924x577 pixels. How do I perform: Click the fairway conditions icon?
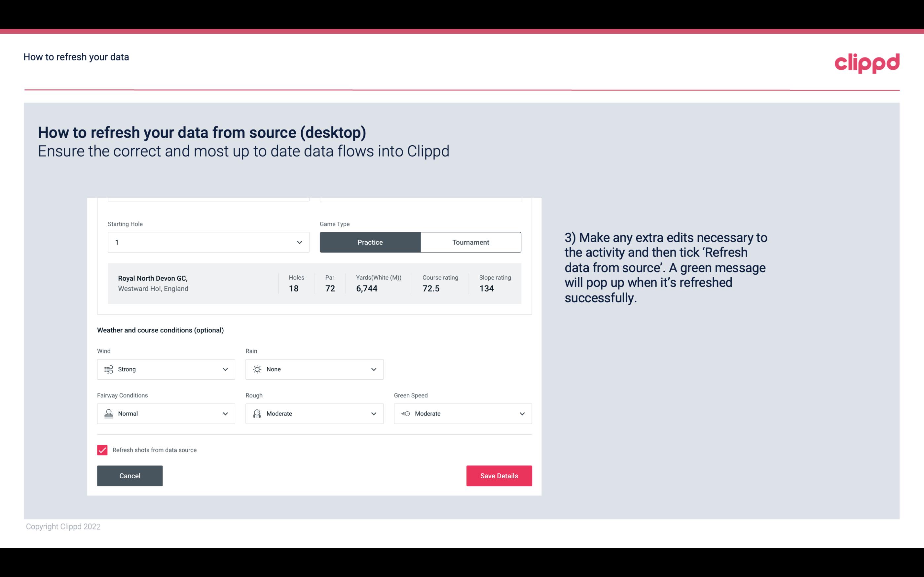pyautogui.click(x=108, y=414)
